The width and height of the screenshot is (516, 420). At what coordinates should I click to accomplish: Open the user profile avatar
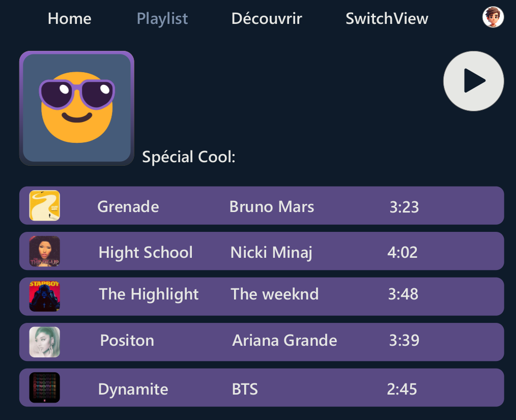493,17
